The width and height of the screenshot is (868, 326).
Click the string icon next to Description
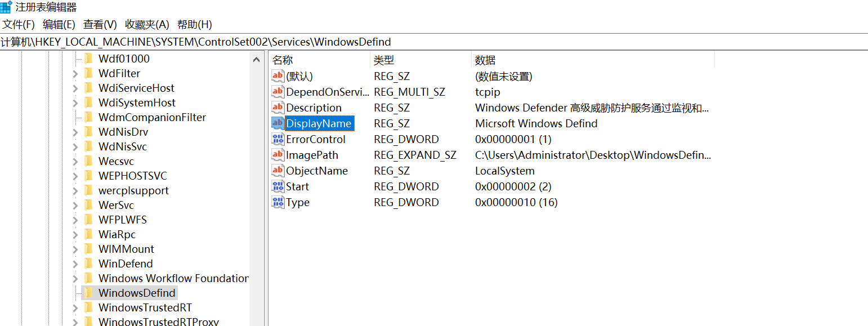(278, 108)
